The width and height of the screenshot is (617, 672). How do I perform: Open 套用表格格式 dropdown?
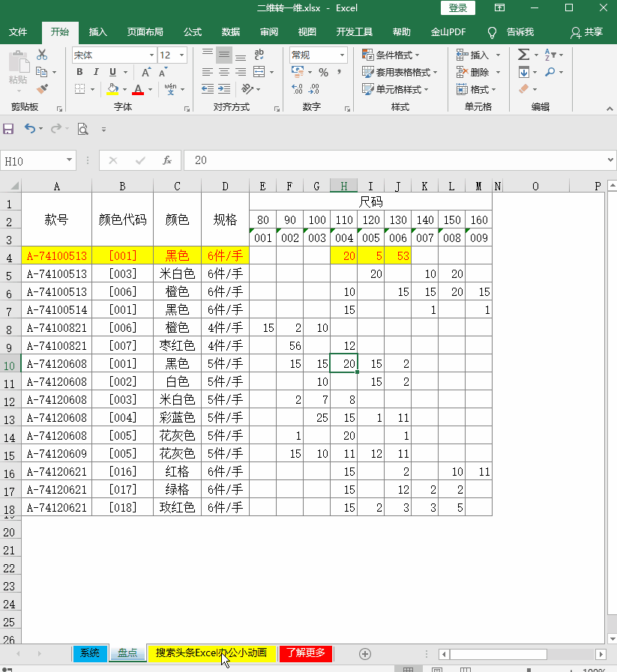tap(400, 72)
